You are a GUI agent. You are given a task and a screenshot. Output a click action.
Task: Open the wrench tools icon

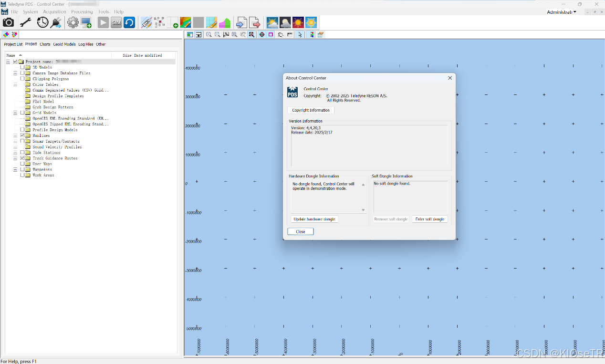point(25,22)
